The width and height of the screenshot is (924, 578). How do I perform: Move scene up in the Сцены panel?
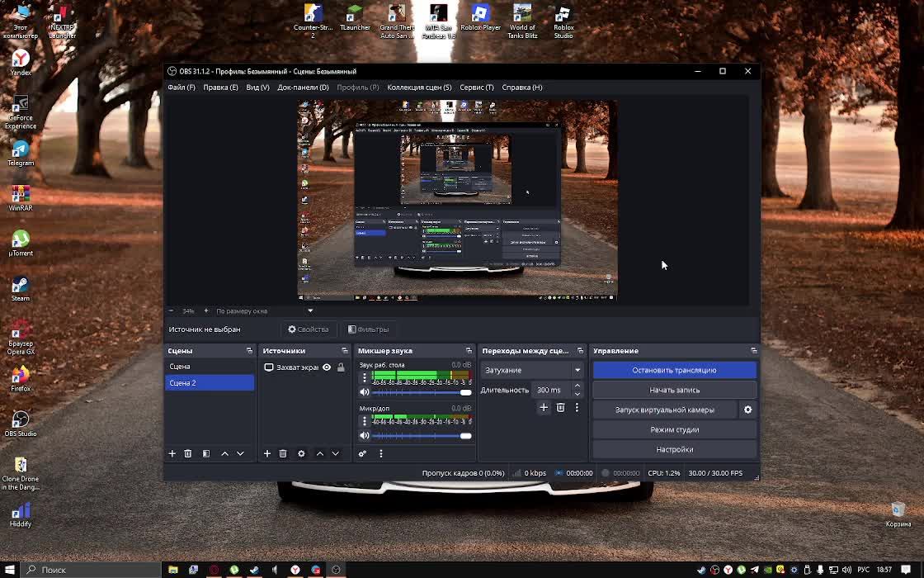(224, 453)
